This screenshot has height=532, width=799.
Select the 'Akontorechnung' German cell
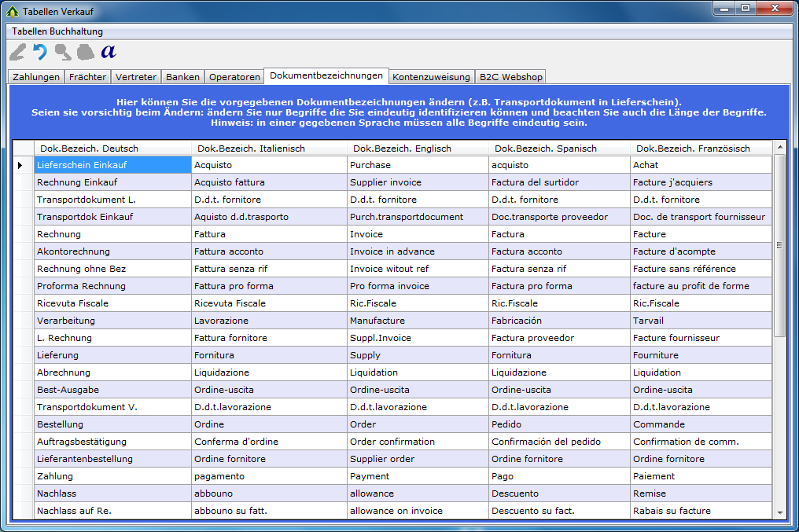tap(112, 251)
